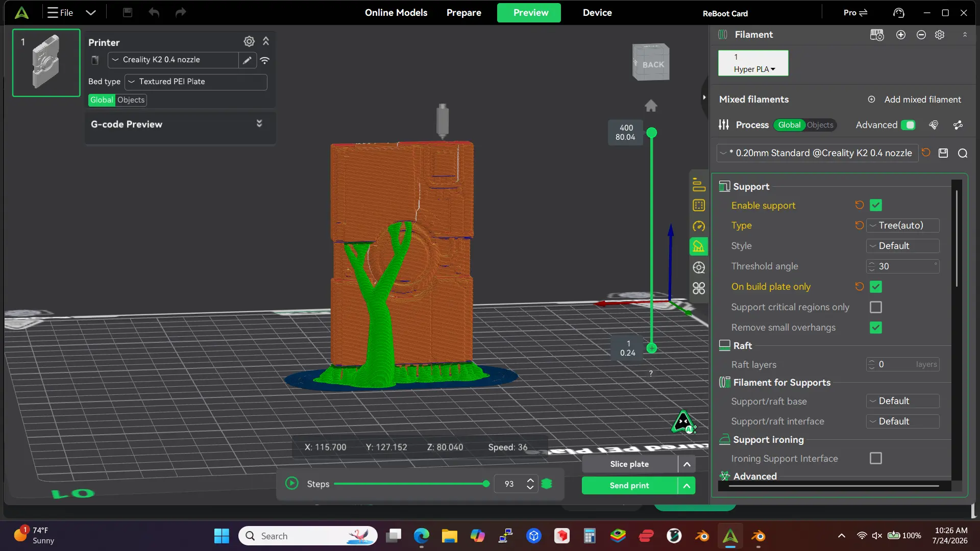Click the BACK view cube

[x=651, y=62]
